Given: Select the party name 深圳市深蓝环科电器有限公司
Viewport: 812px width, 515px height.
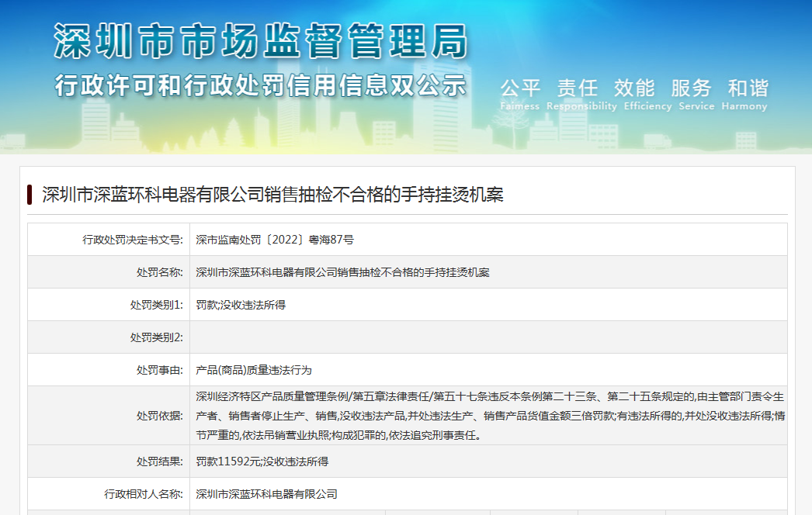Looking at the screenshot, I should coord(267,494).
